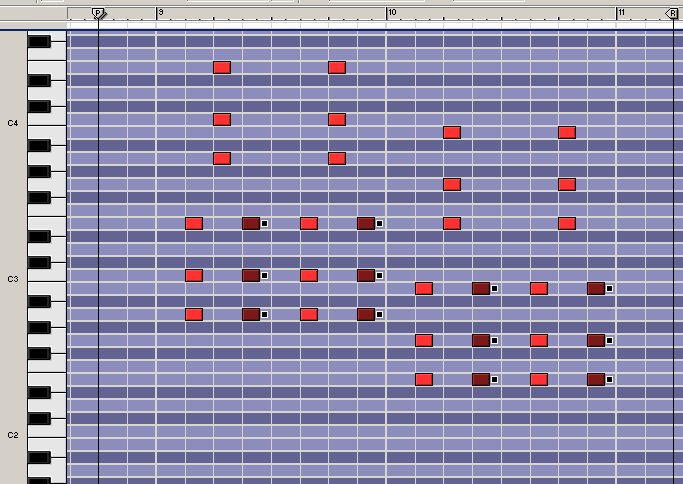Select the second note in the topmost note row

click(337, 67)
